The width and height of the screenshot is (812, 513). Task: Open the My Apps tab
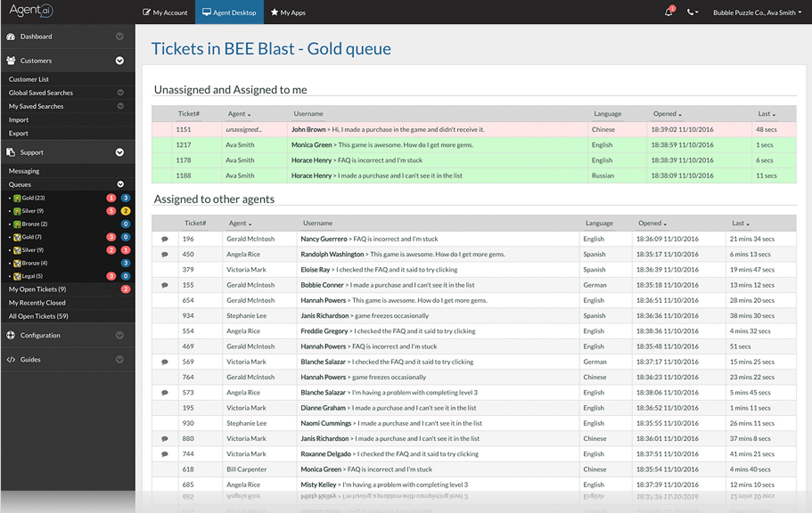[x=288, y=12]
